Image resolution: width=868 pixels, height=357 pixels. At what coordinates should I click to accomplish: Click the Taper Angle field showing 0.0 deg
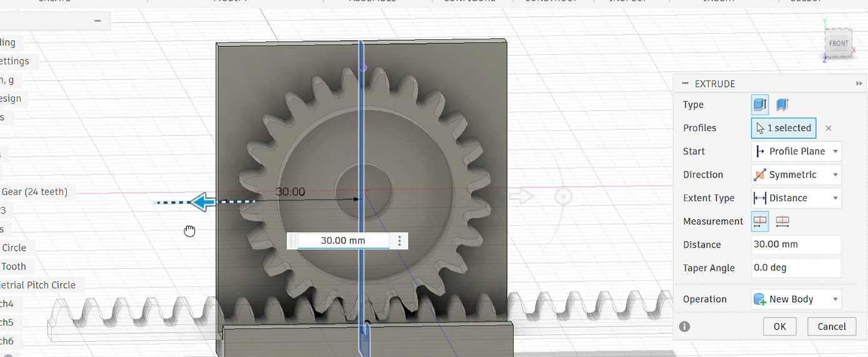[x=796, y=268]
